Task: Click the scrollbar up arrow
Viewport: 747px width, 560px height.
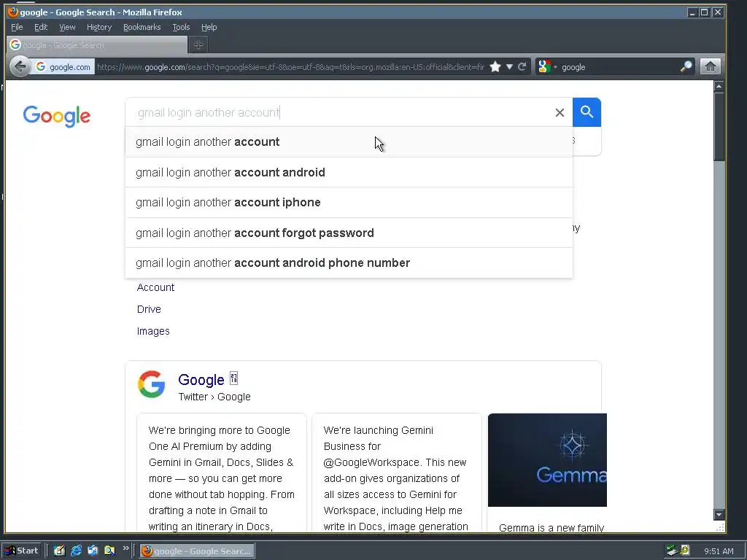Action: (719, 86)
